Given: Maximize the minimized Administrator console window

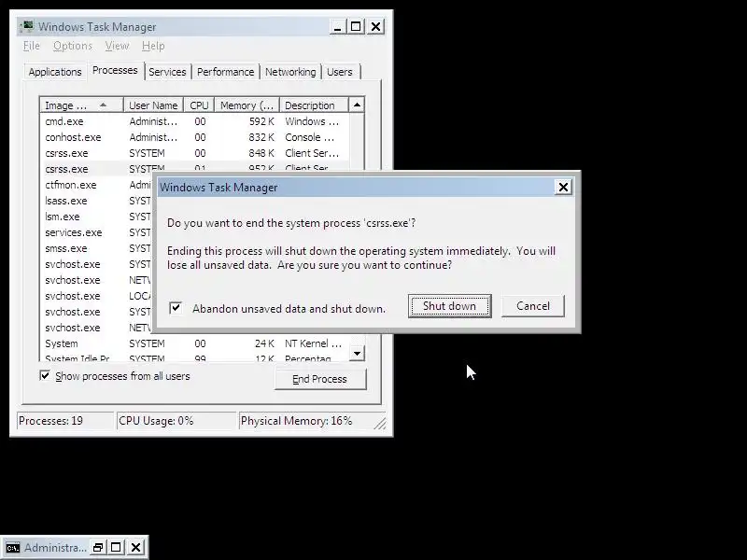Looking at the screenshot, I should (x=116, y=548).
